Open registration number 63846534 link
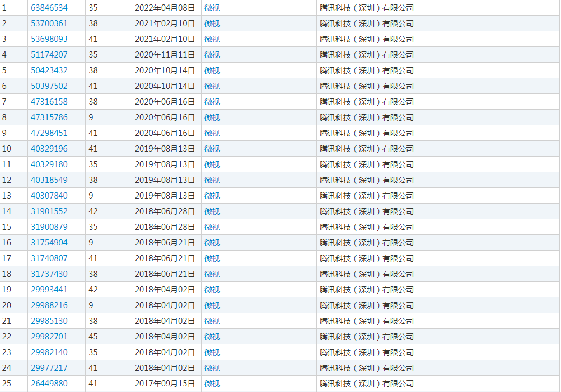This screenshot has width=561, height=392. 49,8
